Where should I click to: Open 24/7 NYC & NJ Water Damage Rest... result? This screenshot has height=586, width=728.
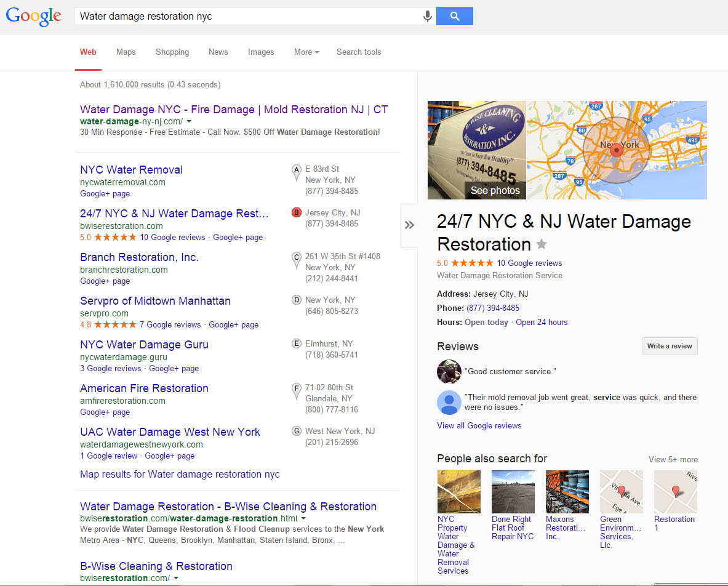[174, 214]
